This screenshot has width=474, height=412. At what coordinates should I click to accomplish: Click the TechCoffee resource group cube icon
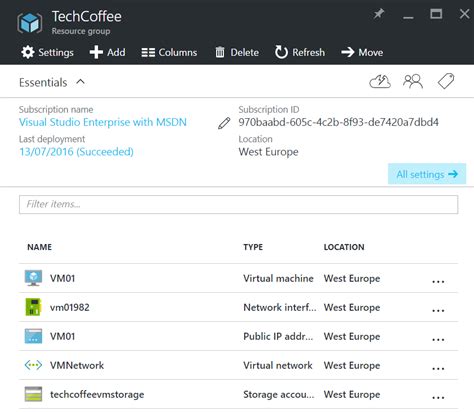[x=30, y=23]
